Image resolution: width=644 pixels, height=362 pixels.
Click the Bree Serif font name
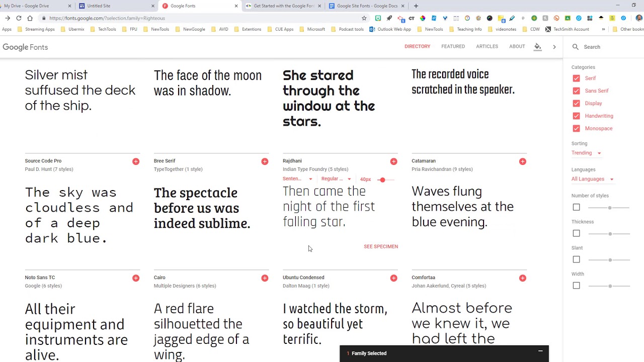pos(165,161)
